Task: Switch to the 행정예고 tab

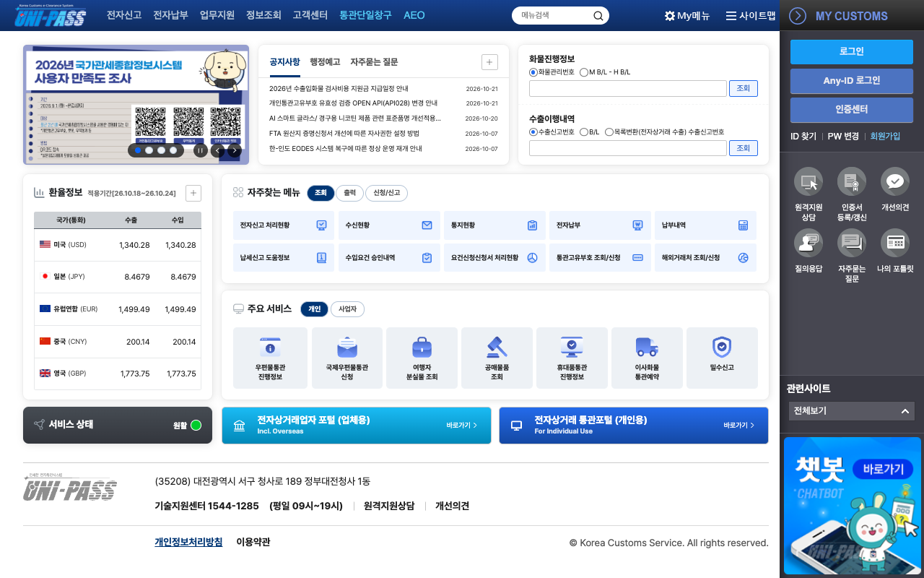Action: [325, 62]
